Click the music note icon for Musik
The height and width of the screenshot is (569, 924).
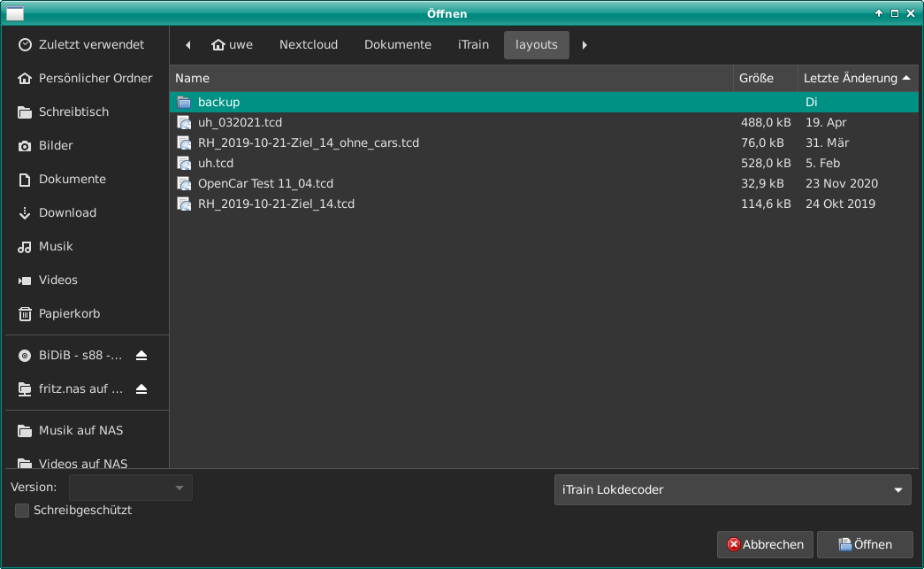[25, 247]
